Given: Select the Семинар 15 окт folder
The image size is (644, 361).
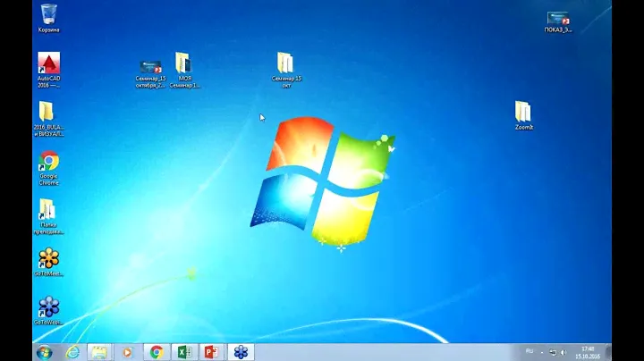Looking at the screenshot, I should click(285, 63).
